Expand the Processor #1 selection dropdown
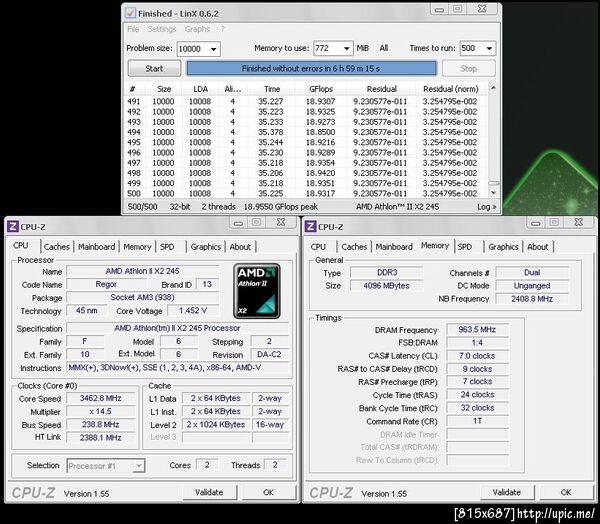This screenshot has height=524, width=600. [x=139, y=466]
